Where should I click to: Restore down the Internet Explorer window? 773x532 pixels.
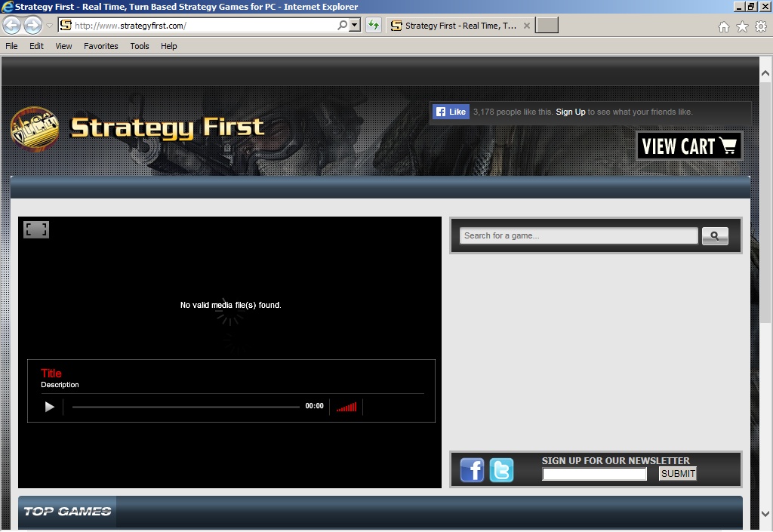tap(751, 6)
